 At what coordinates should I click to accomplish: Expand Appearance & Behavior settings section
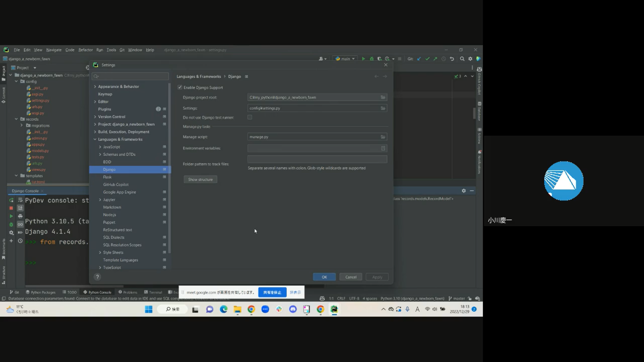point(95,86)
